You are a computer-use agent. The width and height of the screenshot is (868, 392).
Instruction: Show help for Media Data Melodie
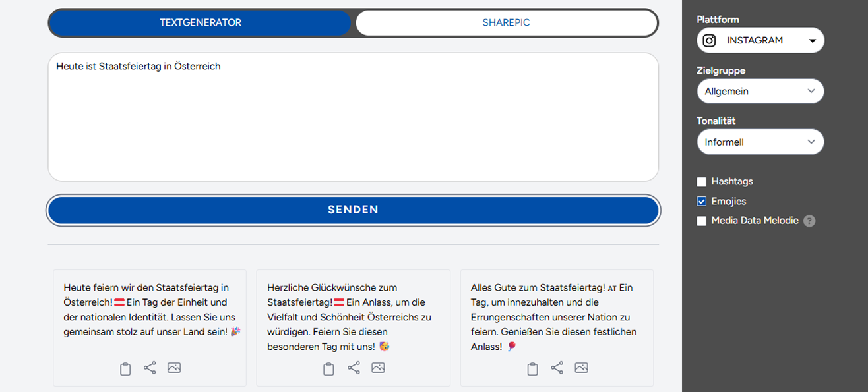810,221
